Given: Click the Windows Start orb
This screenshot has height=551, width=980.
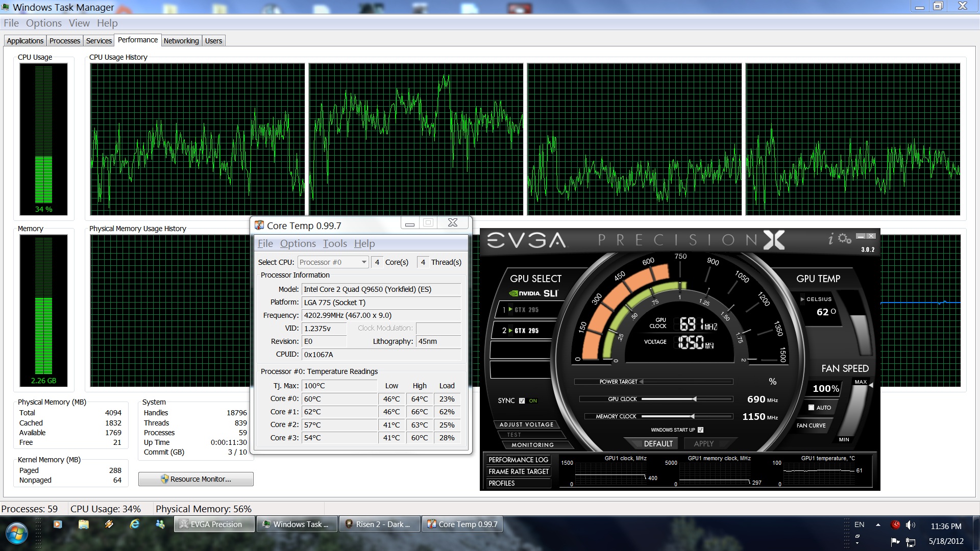Looking at the screenshot, I should coord(17,533).
